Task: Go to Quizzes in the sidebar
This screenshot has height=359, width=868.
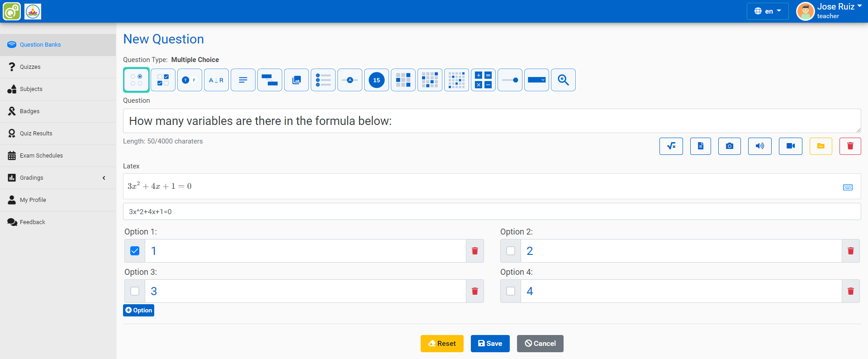Action: (x=30, y=67)
